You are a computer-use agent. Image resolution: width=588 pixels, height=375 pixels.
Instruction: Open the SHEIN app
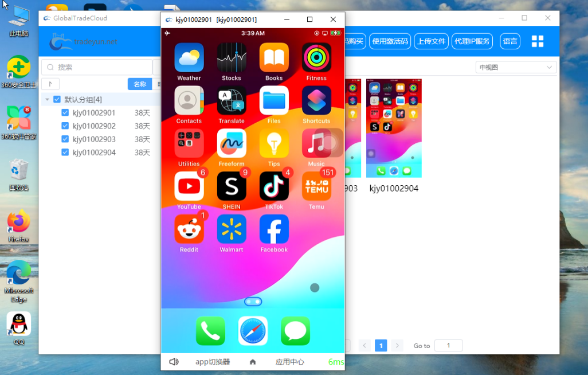(232, 186)
